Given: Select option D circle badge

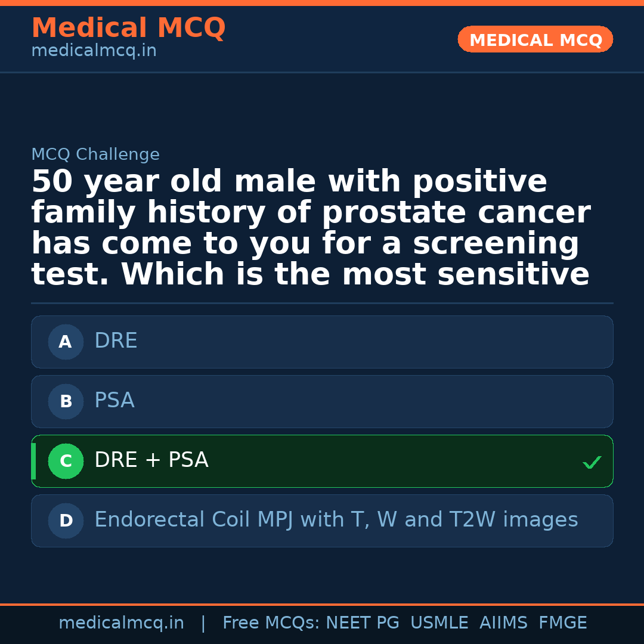Looking at the screenshot, I should tap(66, 521).
